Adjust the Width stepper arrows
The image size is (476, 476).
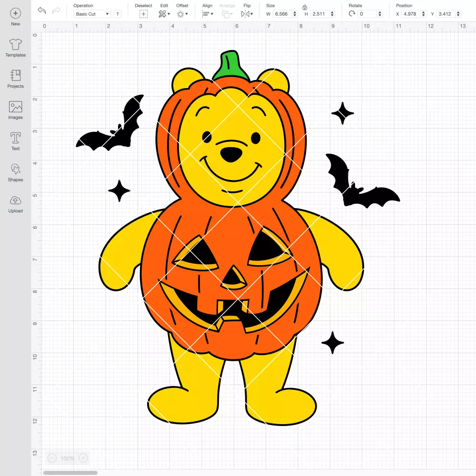click(x=295, y=14)
